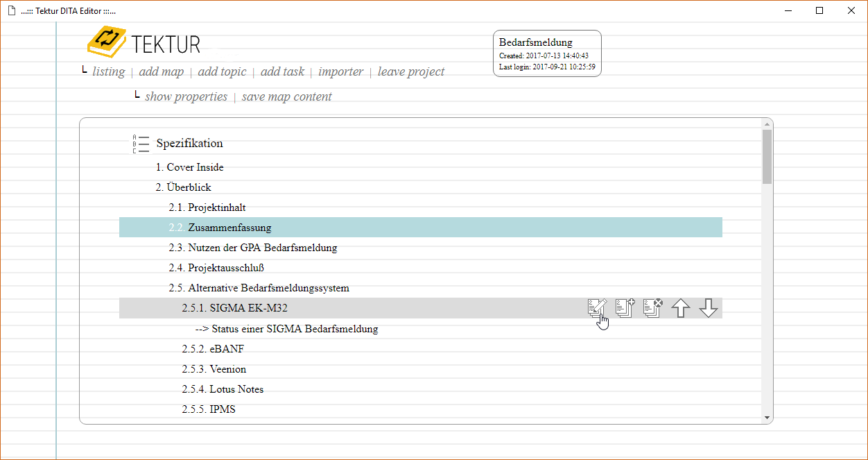Select the 2.2. Zusammenfassung topic
Viewport: 868px width, 460px height.
click(229, 228)
